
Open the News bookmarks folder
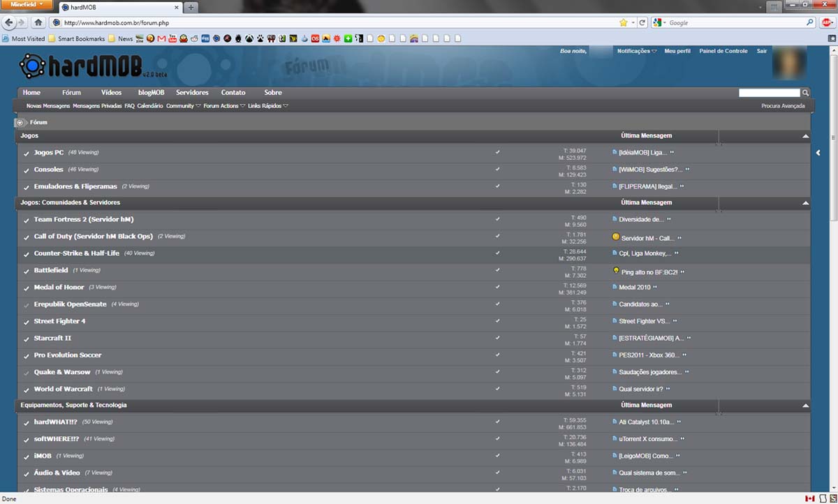(x=120, y=38)
